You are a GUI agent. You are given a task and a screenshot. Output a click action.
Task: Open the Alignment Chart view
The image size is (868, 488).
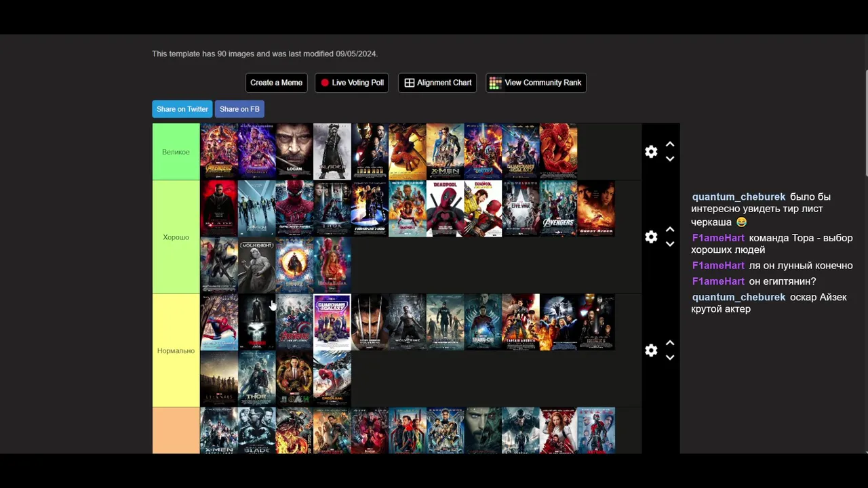[x=437, y=83]
